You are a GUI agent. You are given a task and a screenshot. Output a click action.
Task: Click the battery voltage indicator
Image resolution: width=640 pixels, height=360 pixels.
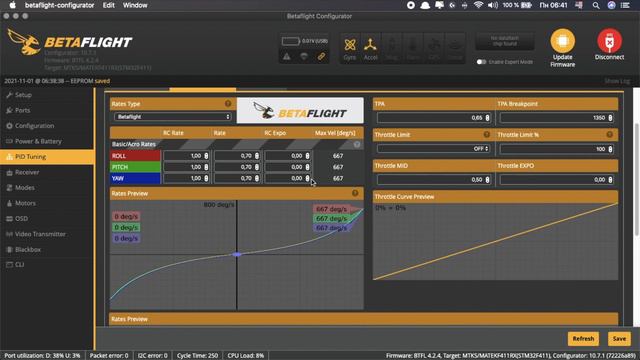(x=304, y=41)
